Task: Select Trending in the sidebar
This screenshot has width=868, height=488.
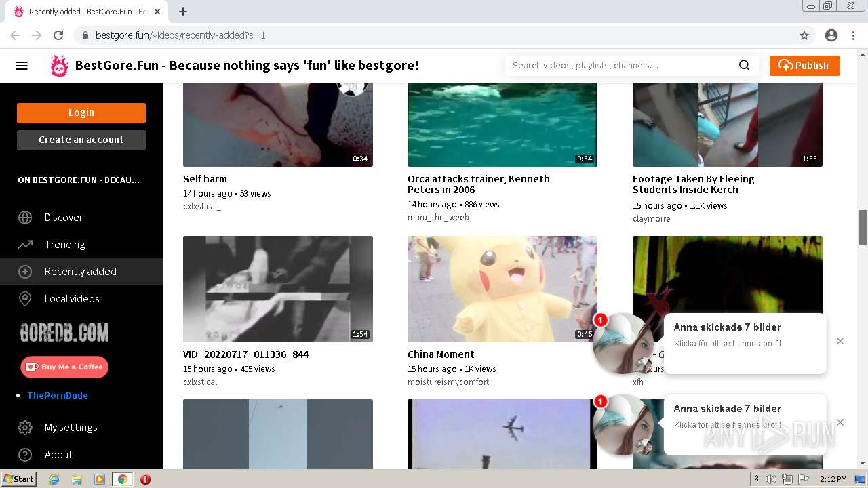Action: pos(65,245)
